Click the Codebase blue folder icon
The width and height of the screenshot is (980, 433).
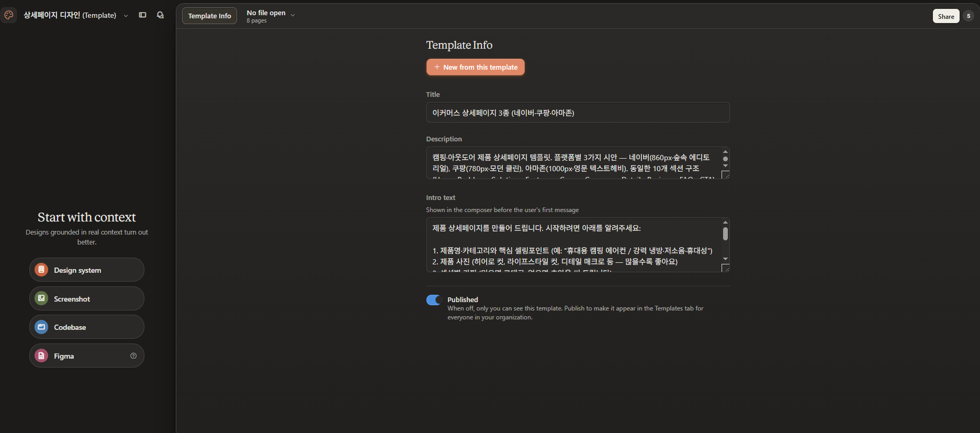tap(41, 327)
